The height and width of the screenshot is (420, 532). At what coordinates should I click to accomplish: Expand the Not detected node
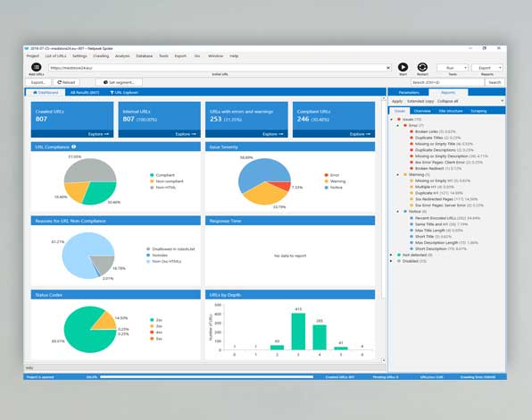click(x=392, y=255)
